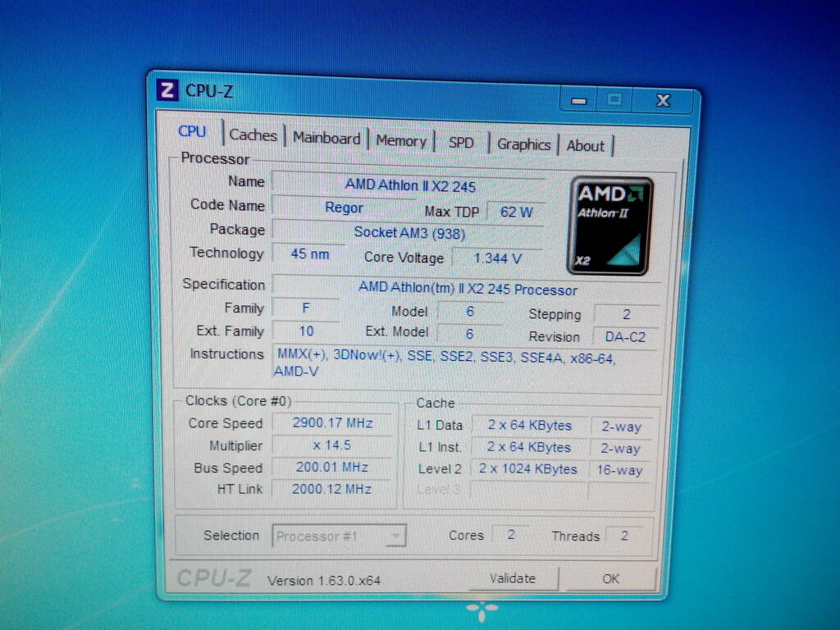This screenshot has height=630, width=840.
Task: Open the Graphics tab
Action: 523,144
